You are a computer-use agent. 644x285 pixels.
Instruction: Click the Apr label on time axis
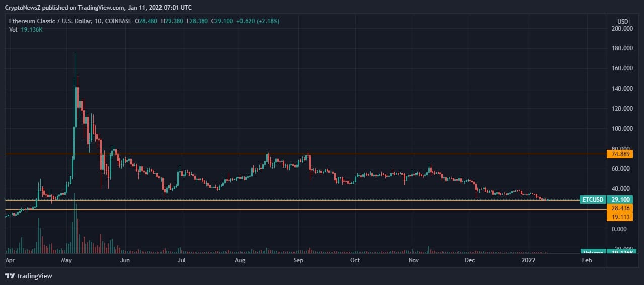10,260
